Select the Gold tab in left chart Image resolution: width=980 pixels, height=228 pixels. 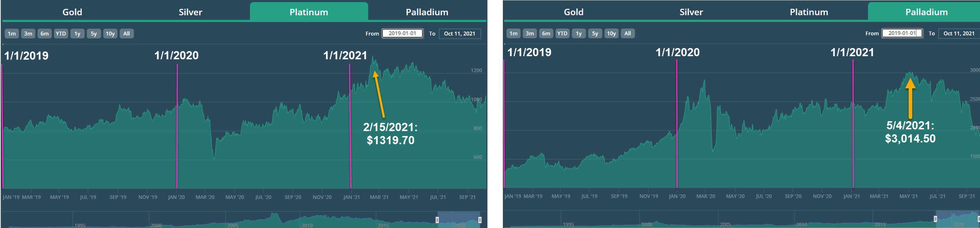pyautogui.click(x=72, y=12)
